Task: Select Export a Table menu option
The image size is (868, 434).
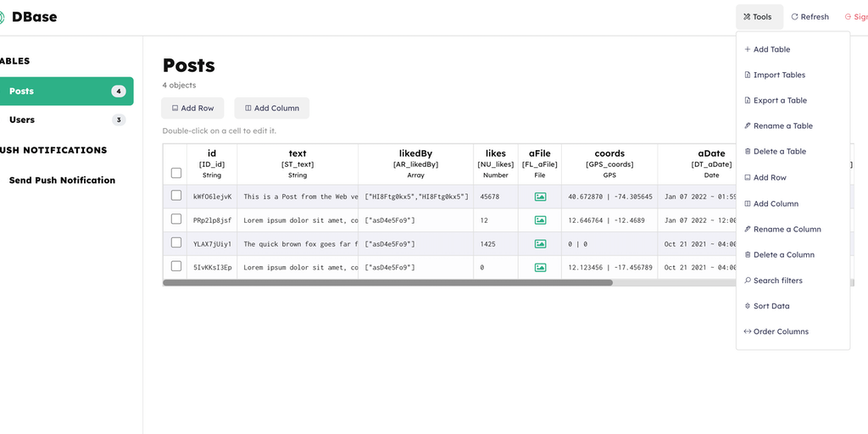Action: point(780,101)
